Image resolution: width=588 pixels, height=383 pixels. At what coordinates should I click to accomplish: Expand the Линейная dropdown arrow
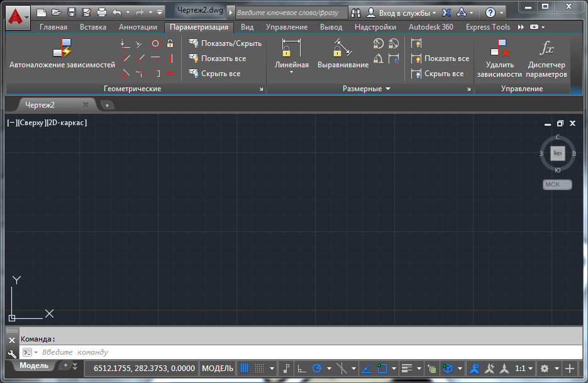[291, 72]
